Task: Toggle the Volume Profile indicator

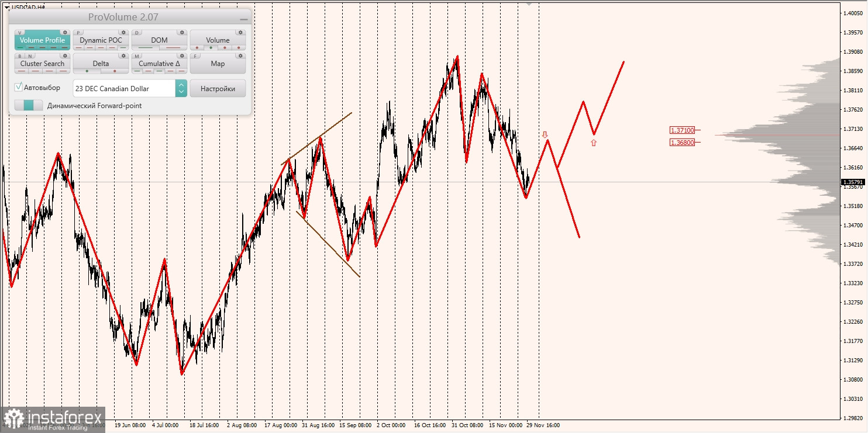Action: 43,40
